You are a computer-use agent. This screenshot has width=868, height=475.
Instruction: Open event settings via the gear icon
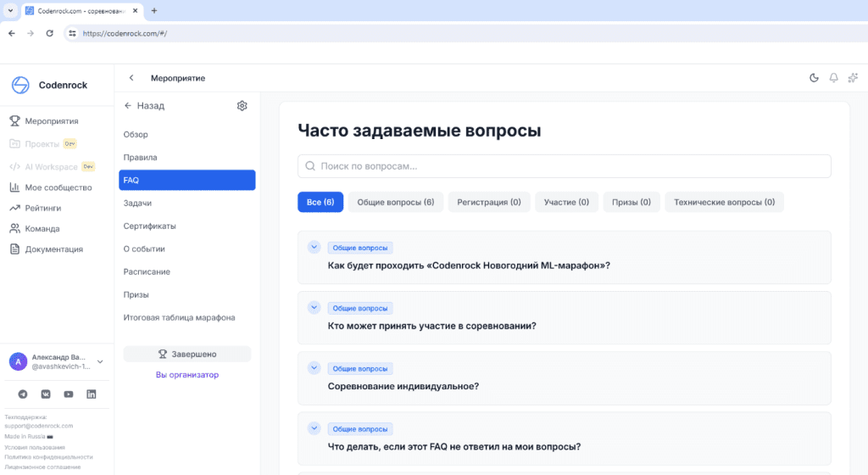(242, 106)
